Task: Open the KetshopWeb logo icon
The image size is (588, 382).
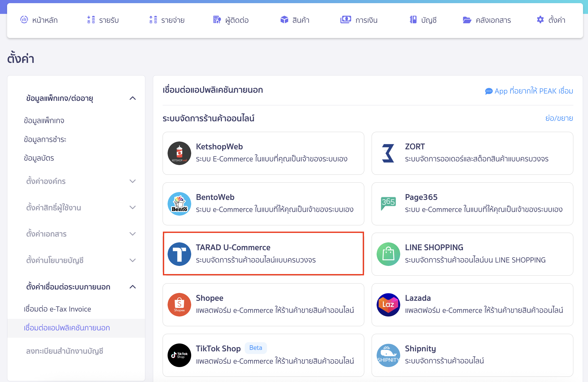Action: 179,153
